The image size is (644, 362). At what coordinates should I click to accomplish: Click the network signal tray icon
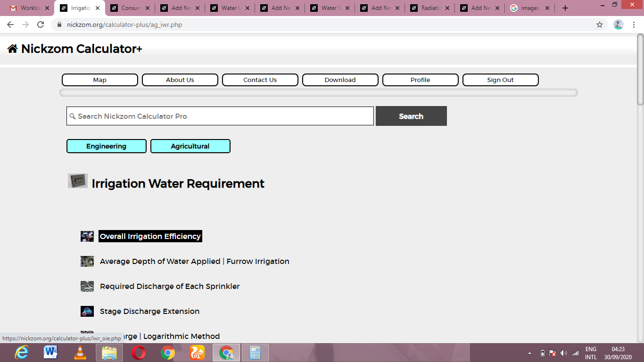point(575,353)
